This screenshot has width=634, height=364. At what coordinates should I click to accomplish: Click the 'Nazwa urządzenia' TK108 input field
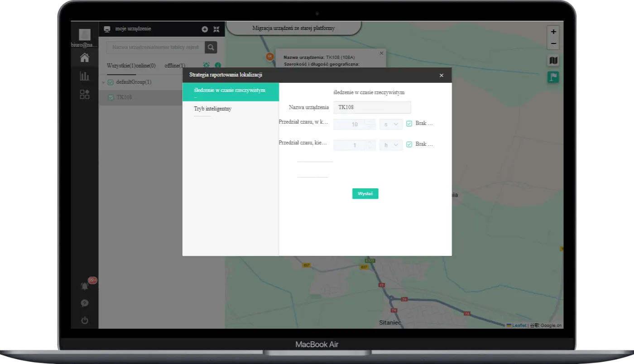point(372,107)
